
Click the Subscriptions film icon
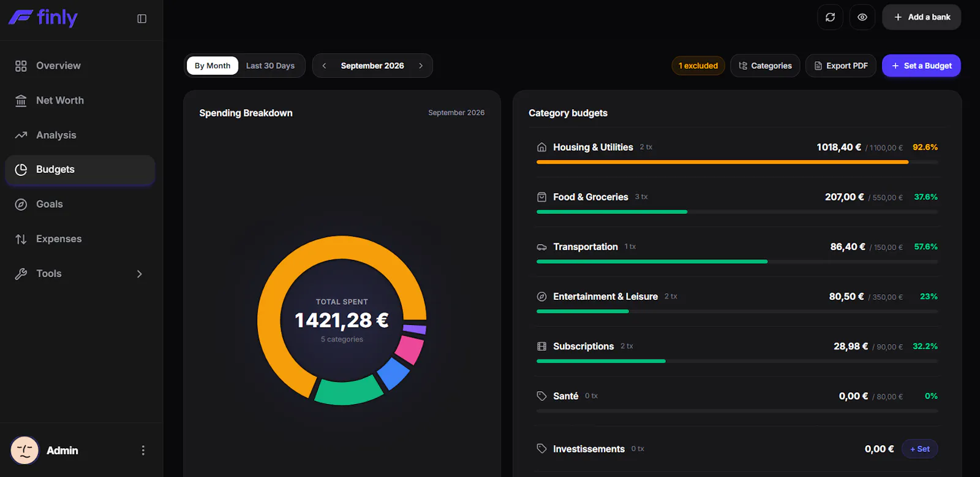pos(541,346)
